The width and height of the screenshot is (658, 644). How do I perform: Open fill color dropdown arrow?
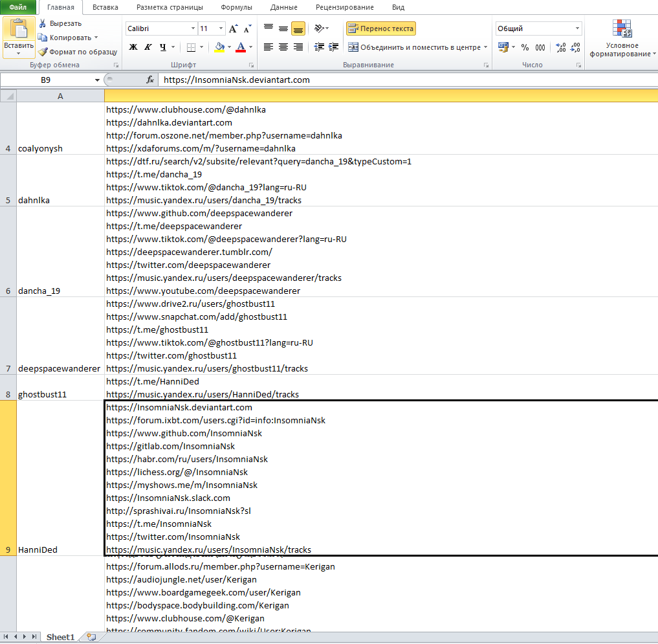click(229, 47)
